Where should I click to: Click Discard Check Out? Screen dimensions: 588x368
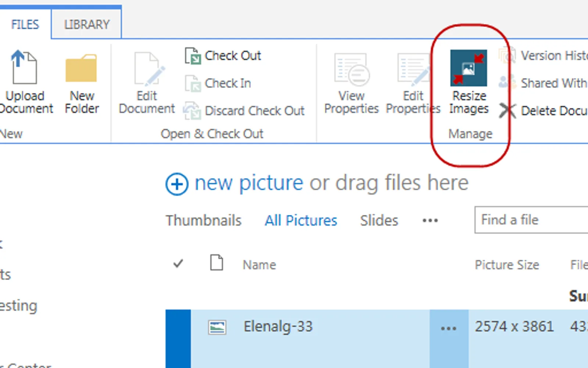click(244, 110)
